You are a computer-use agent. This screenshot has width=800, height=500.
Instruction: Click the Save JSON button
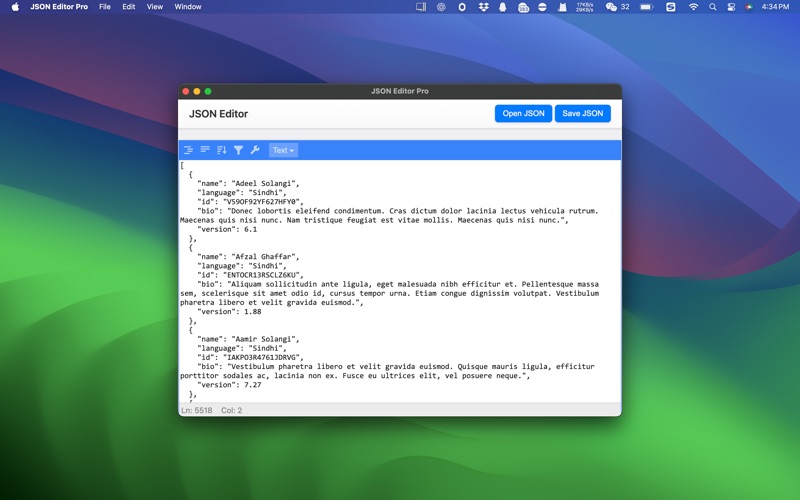(582, 114)
